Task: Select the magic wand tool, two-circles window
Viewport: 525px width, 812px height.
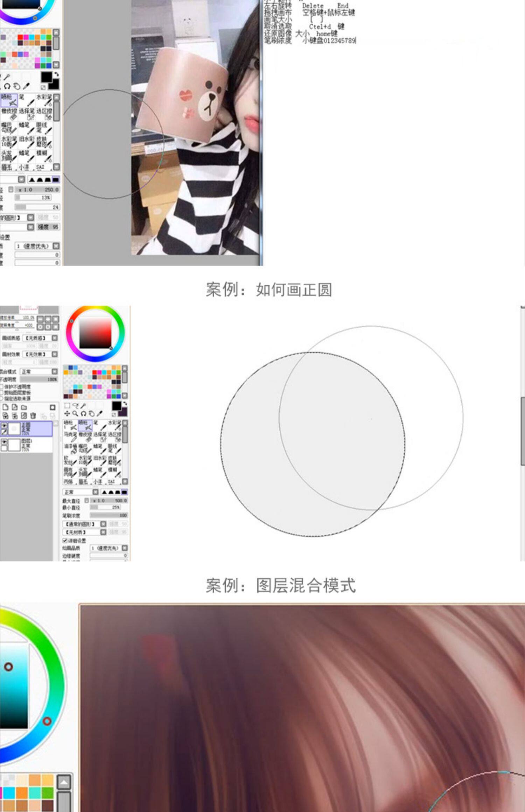Action: pyautogui.click(x=83, y=406)
